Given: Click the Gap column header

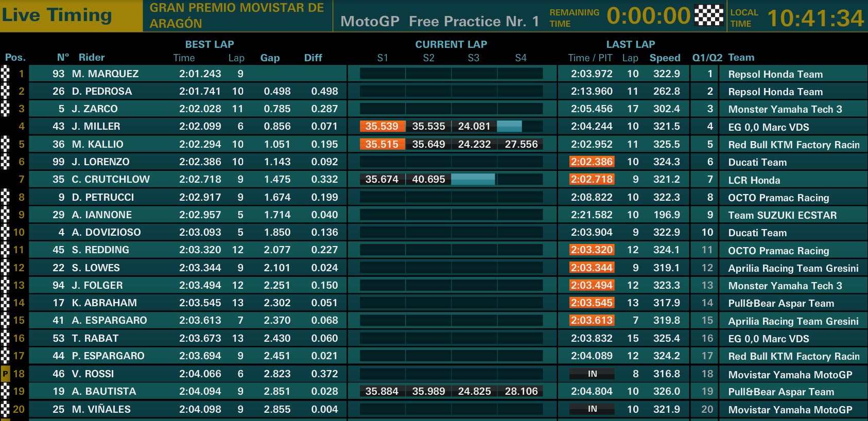Looking at the screenshot, I should click(x=270, y=58).
